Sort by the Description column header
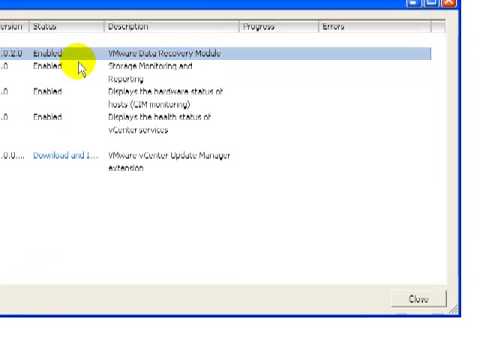 172,27
